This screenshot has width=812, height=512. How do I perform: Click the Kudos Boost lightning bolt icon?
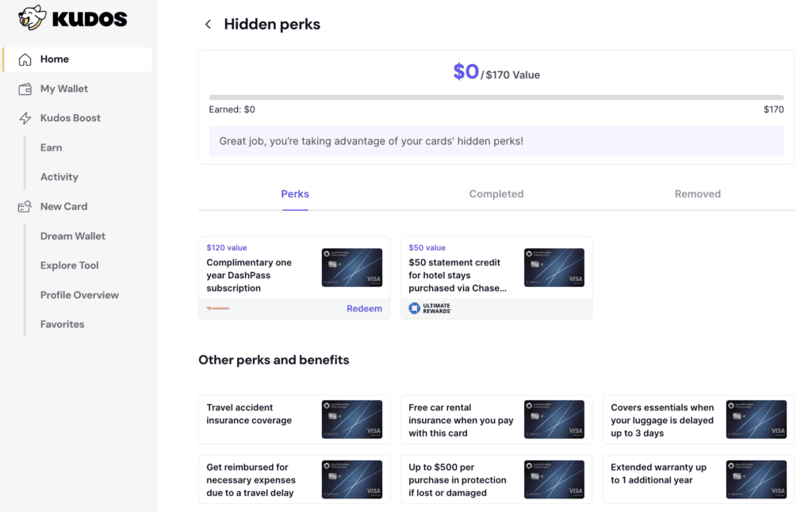(x=24, y=117)
